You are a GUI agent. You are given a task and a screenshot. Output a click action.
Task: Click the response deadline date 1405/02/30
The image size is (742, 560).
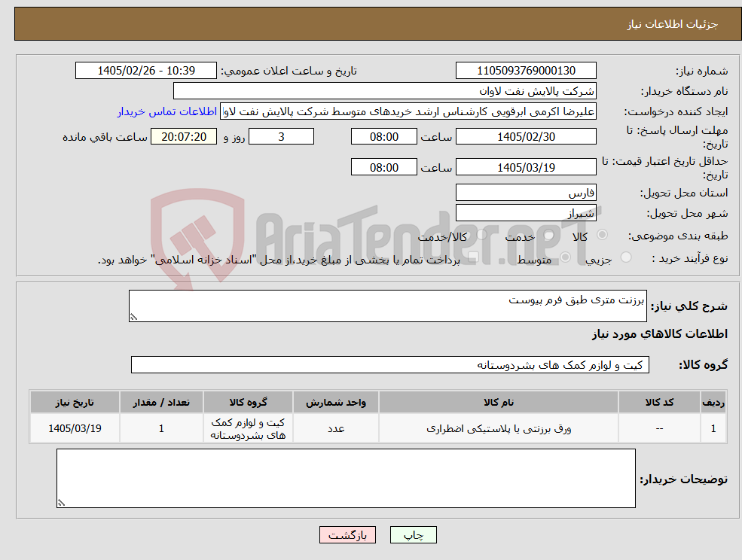pyautogui.click(x=526, y=137)
